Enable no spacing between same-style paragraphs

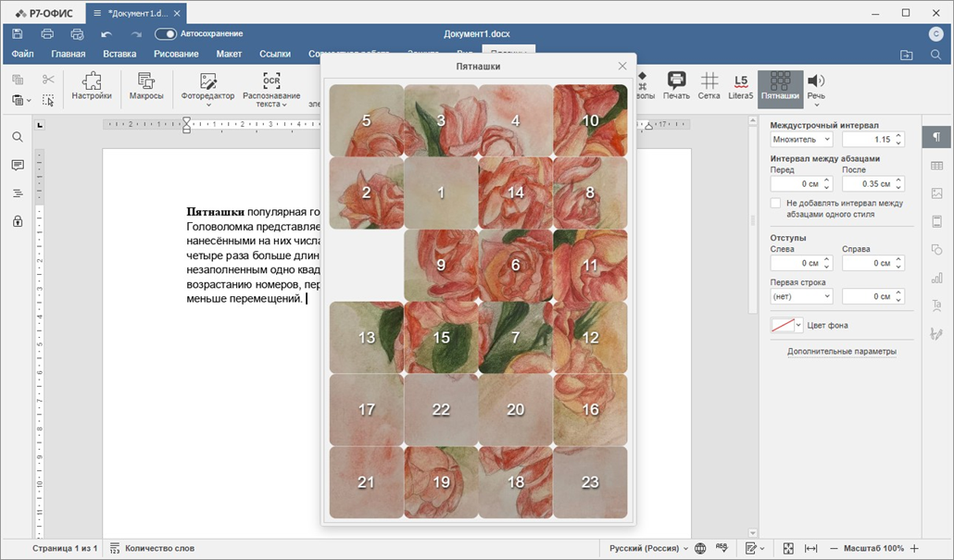point(776,203)
